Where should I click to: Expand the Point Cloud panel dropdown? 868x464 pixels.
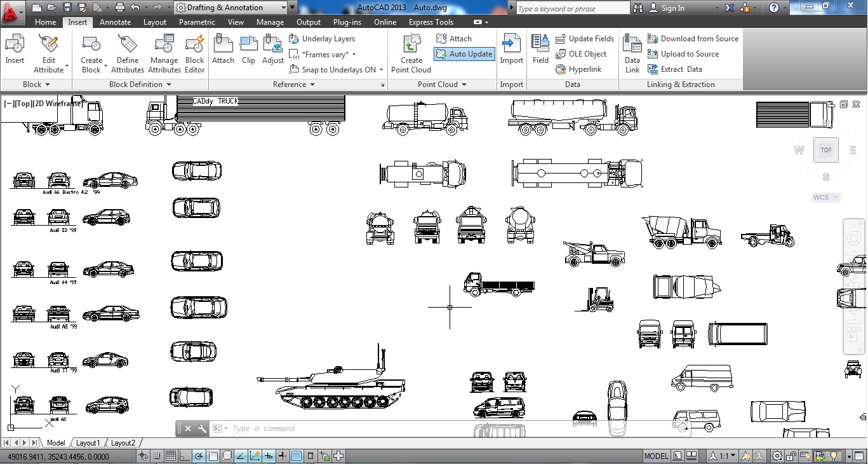pyautogui.click(x=442, y=85)
